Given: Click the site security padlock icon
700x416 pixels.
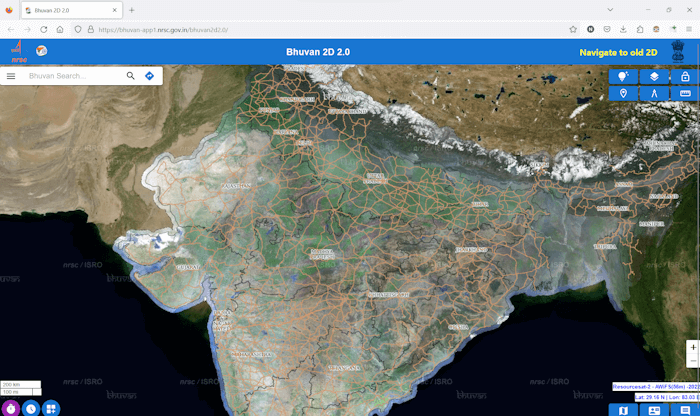Looking at the screenshot, I should tap(91, 29).
